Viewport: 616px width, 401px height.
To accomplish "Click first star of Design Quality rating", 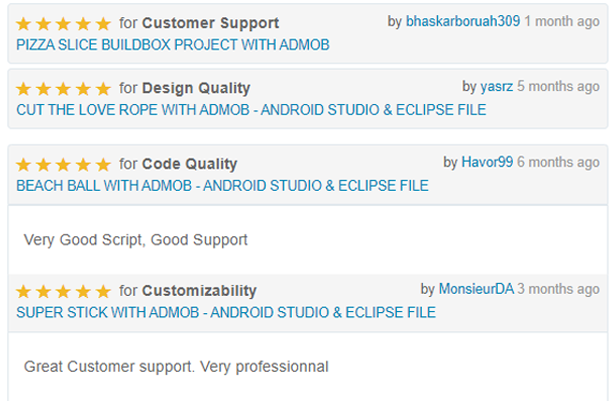I will tap(25, 88).
